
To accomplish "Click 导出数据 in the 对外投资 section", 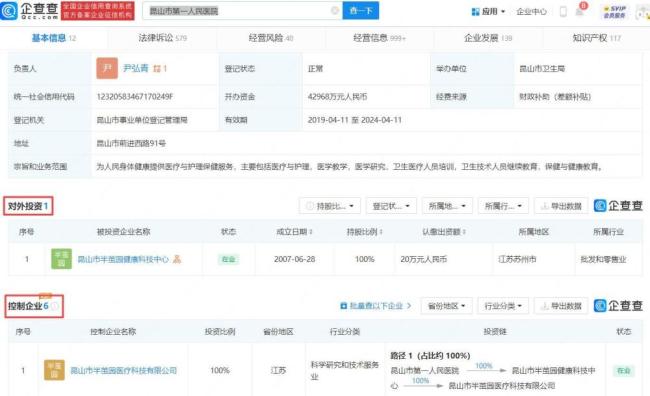I will pos(561,206).
